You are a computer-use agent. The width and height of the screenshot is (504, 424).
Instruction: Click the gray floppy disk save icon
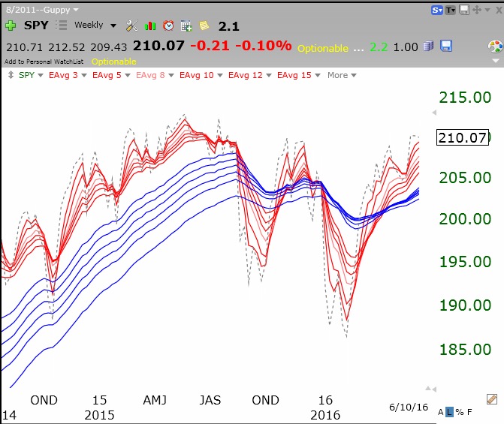tap(464, 11)
